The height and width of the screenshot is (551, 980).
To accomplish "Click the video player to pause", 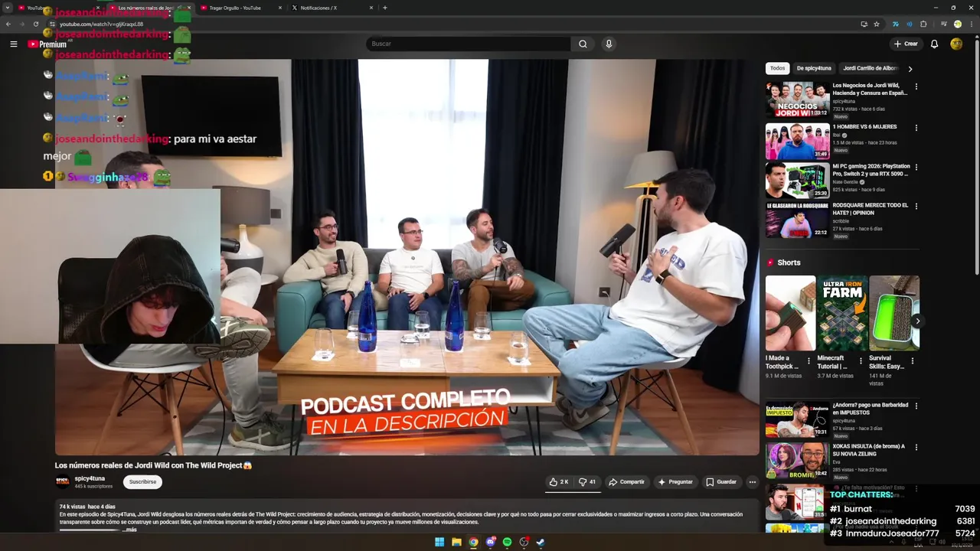I will pyautogui.click(x=407, y=257).
